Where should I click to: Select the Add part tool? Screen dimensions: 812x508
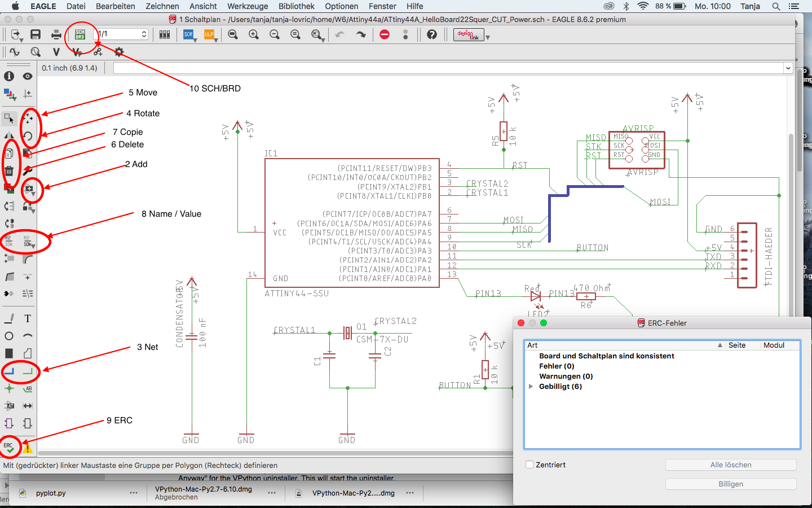29,189
